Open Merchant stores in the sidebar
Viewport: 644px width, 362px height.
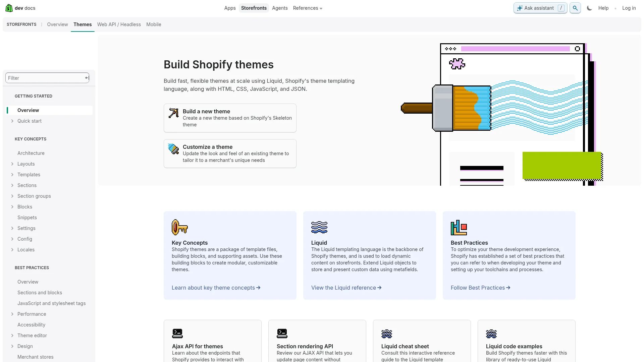(36, 357)
